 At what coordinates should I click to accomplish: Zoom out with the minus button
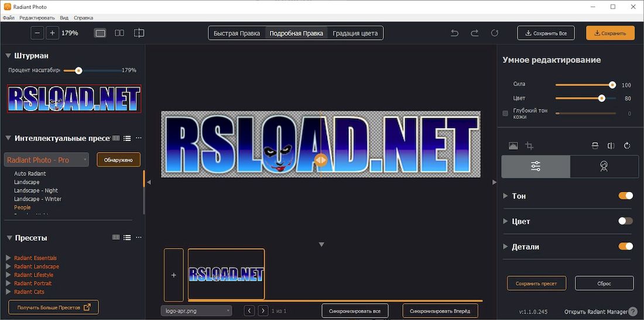click(37, 33)
